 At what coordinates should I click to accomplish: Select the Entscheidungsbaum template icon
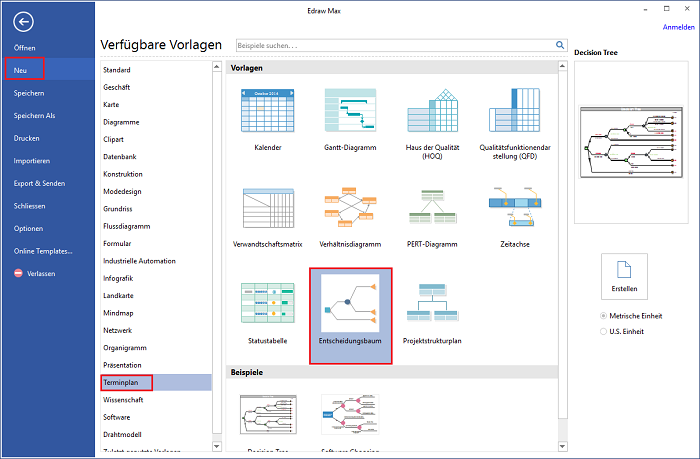[x=350, y=303]
